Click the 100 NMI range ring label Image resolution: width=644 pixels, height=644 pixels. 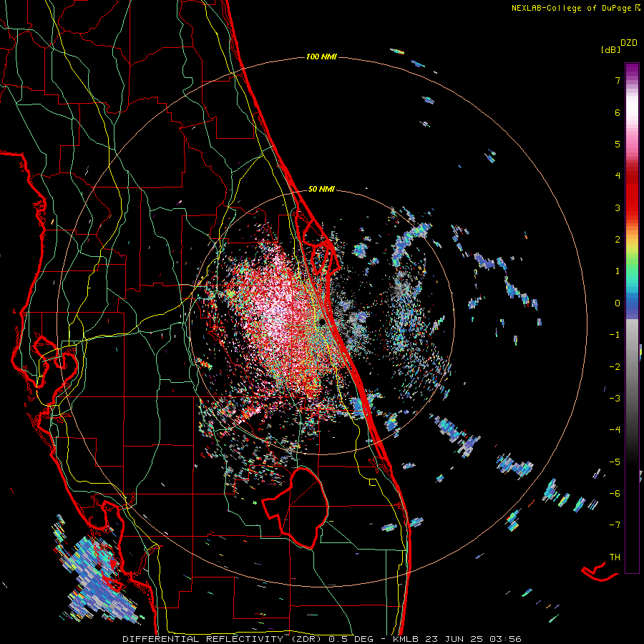click(x=321, y=57)
